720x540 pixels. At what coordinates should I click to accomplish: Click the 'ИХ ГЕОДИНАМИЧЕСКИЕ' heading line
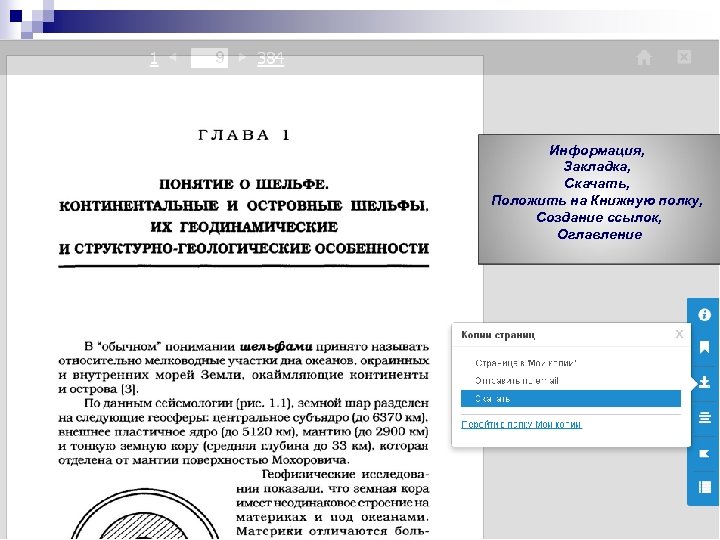click(244, 227)
